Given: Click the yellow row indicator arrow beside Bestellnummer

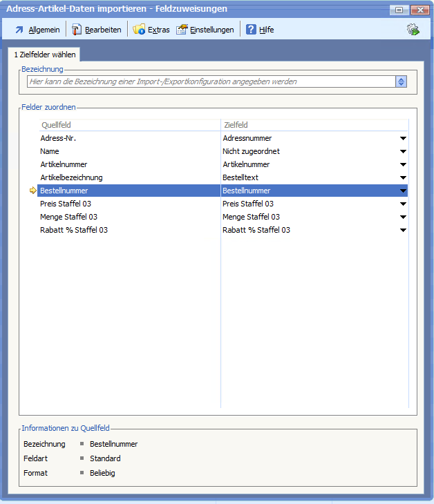Looking at the screenshot, I should tap(33, 191).
